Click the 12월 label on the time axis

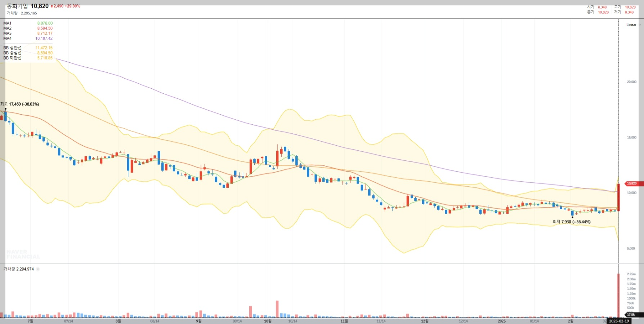[x=425, y=321]
